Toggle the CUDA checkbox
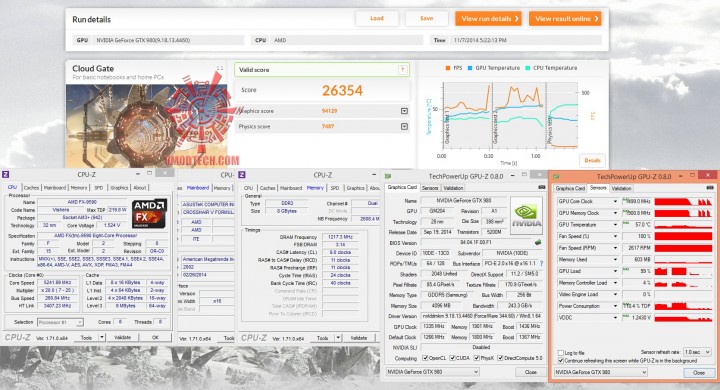 tap(452, 358)
